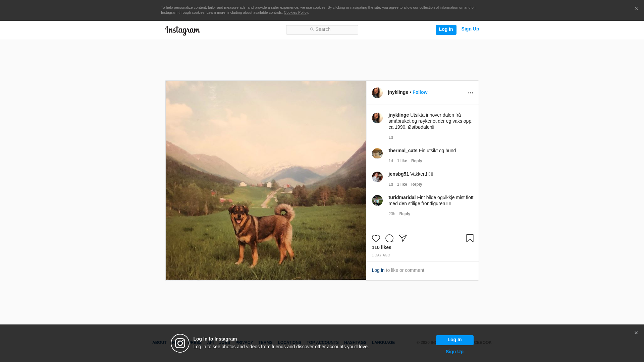The width and height of the screenshot is (644, 362).
Task: Reply to thermal_cats' comment
Action: 417,161
